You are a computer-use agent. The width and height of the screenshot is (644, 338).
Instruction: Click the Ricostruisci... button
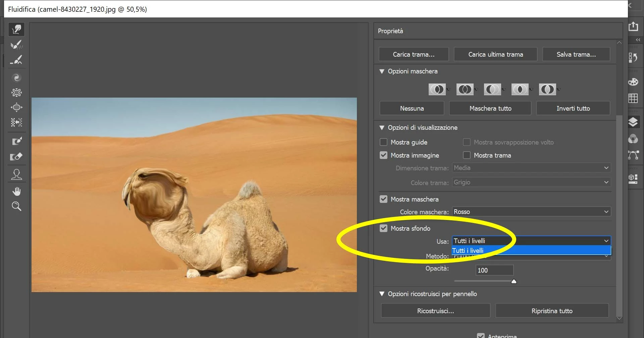pyautogui.click(x=435, y=311)
